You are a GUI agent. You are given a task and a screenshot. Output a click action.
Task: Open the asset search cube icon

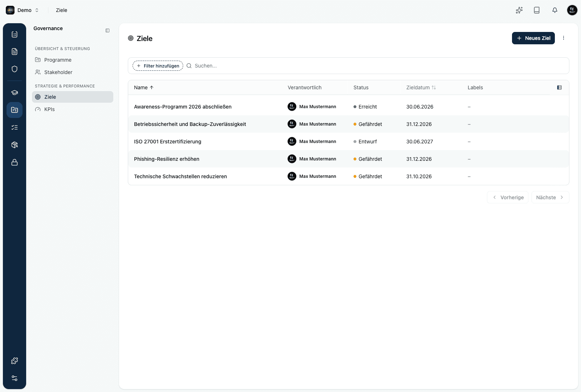click(x=15, y=145)
